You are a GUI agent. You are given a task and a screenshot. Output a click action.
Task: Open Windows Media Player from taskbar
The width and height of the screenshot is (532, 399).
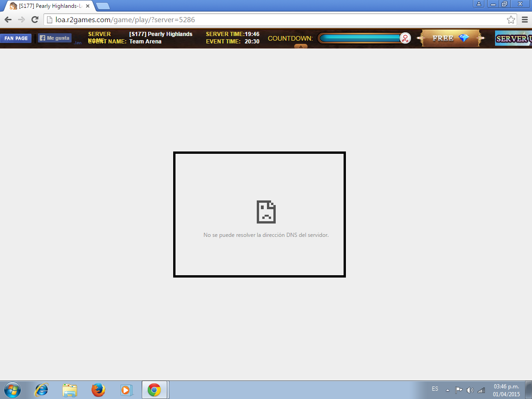click(126, 390)
